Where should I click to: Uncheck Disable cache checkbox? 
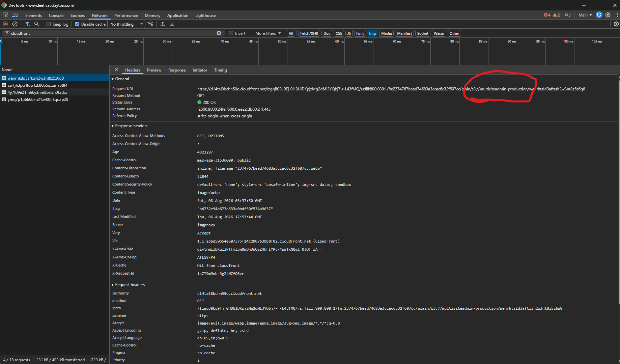(77, 24)
